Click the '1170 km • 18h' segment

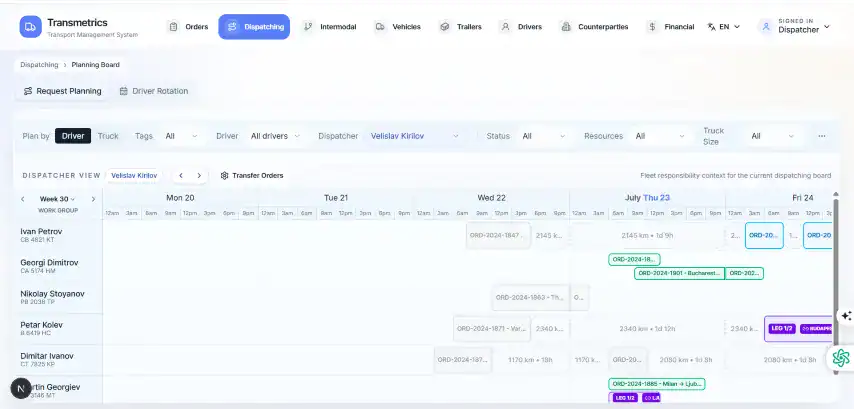click(530, 360)
